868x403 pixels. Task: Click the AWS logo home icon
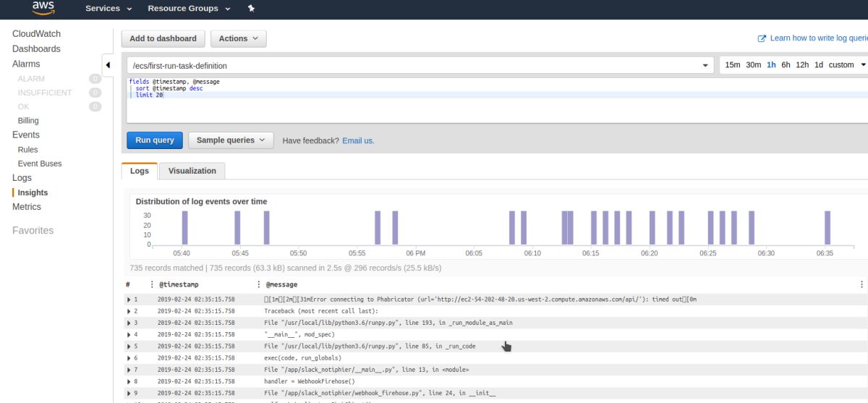pyautogui.click(x=44, y=9)
